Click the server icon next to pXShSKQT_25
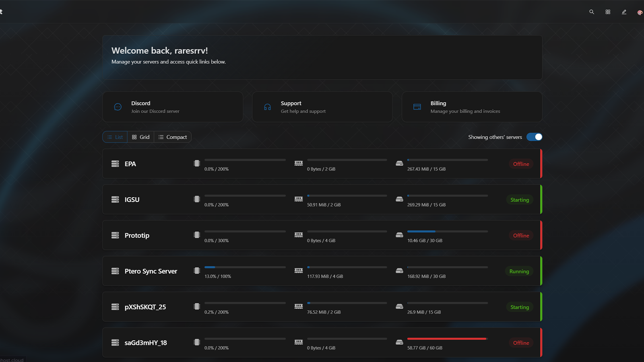The height and width of the screenshot is (362, 644). (115, 307)
